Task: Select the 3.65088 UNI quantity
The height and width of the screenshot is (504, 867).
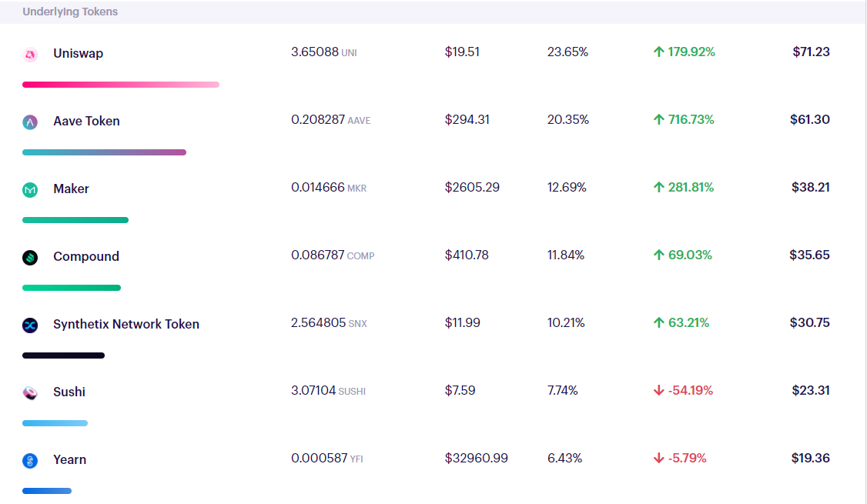Action: tap(323, 52)
